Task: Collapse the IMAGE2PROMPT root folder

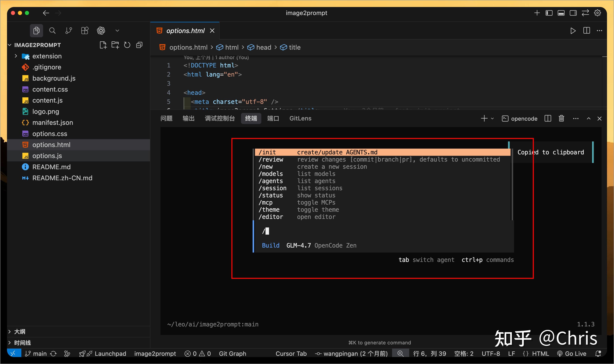Action: coord(10,45)
